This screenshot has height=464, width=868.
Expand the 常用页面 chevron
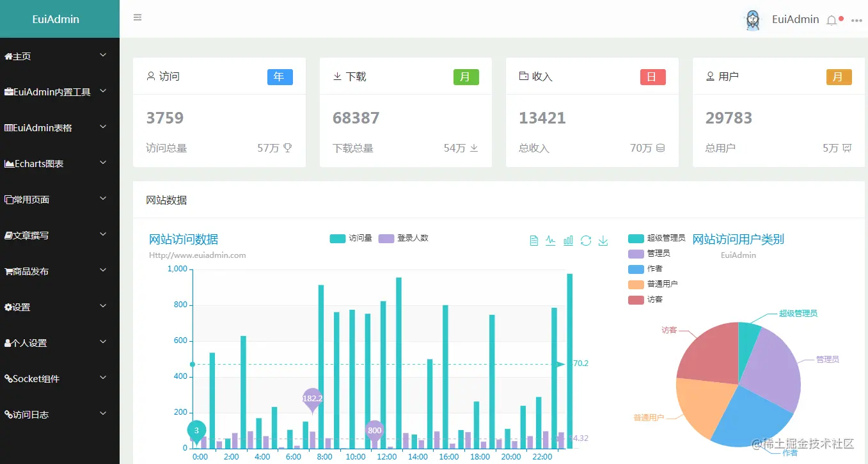tap(103, 199)
